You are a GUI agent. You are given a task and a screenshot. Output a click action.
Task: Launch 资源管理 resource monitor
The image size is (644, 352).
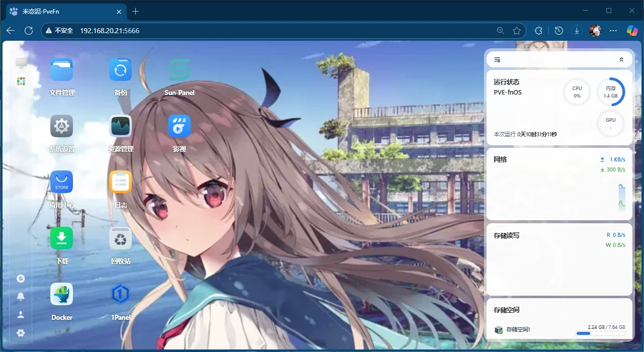coord(120,126)
